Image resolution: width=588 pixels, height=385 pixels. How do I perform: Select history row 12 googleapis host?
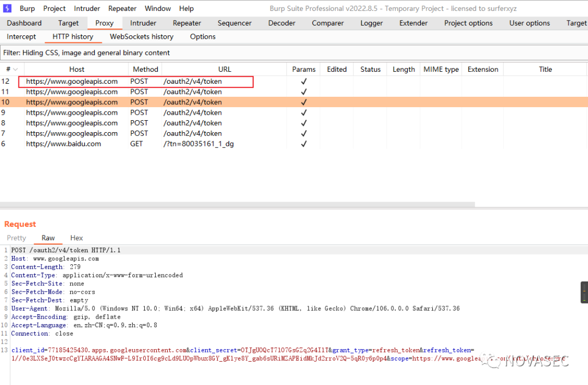72,81
